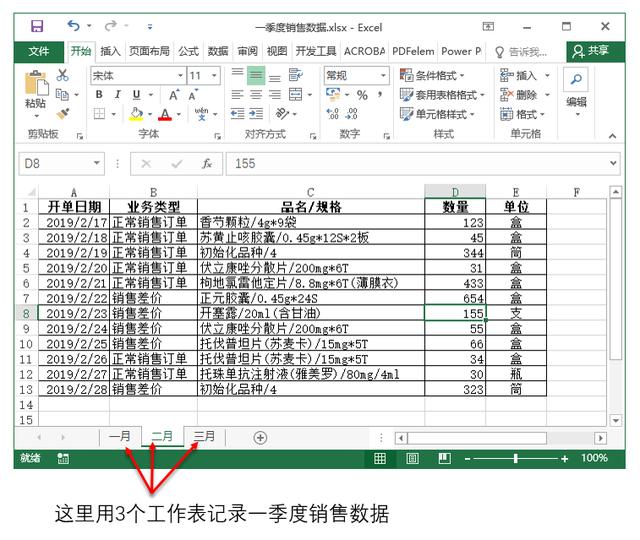Viewport: 640px width, 540px height.
Task: Click the Name Box showing D8
Action: [x=62, y=164]
